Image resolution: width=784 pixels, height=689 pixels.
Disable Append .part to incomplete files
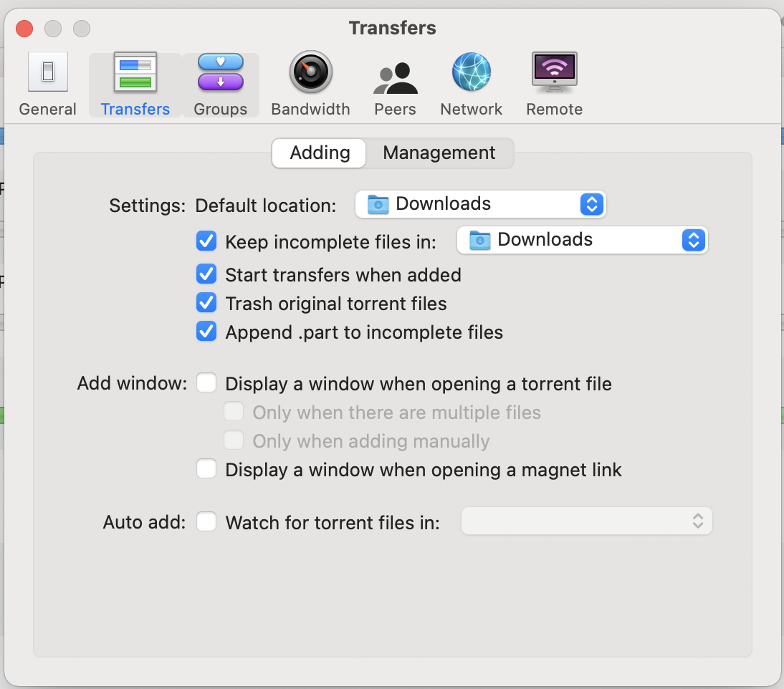pyautogui.click(x=206, y=331)
